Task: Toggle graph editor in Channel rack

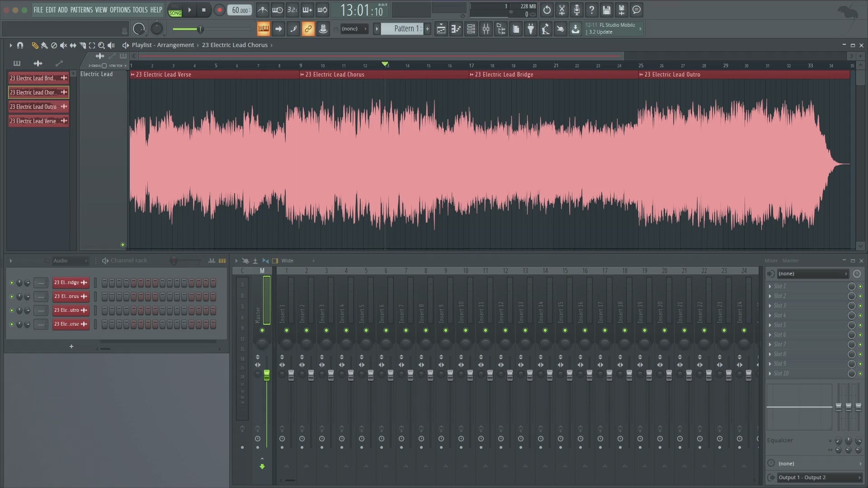Action: click(212, 261)
